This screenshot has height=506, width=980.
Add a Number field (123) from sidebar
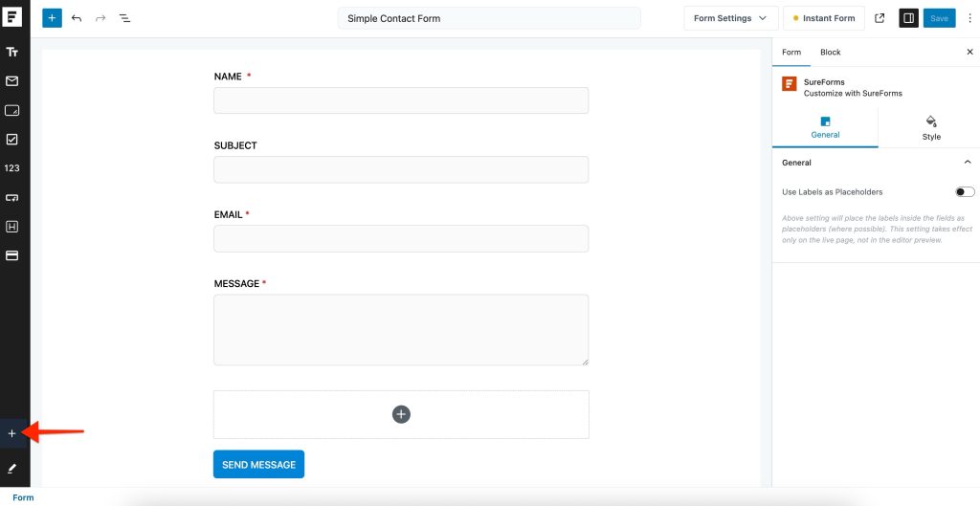tap(11, 168)
